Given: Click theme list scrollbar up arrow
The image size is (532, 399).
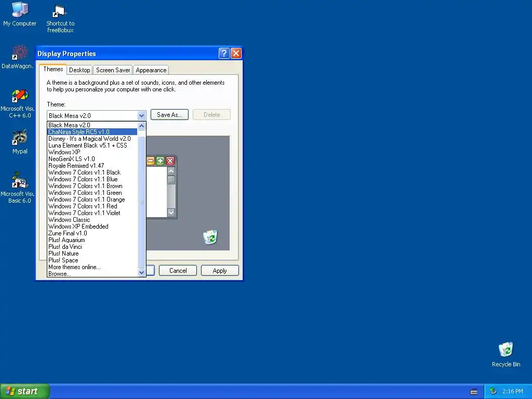Looking at the screenshot, I should tap(141, 126).
